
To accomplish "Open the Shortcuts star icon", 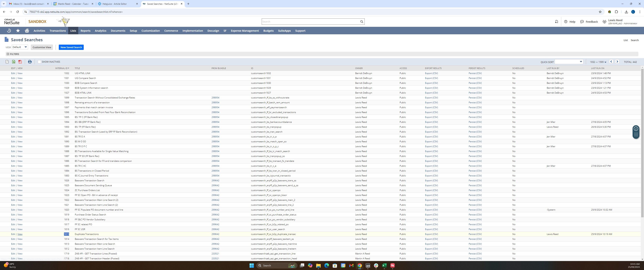I will [18, 31].
